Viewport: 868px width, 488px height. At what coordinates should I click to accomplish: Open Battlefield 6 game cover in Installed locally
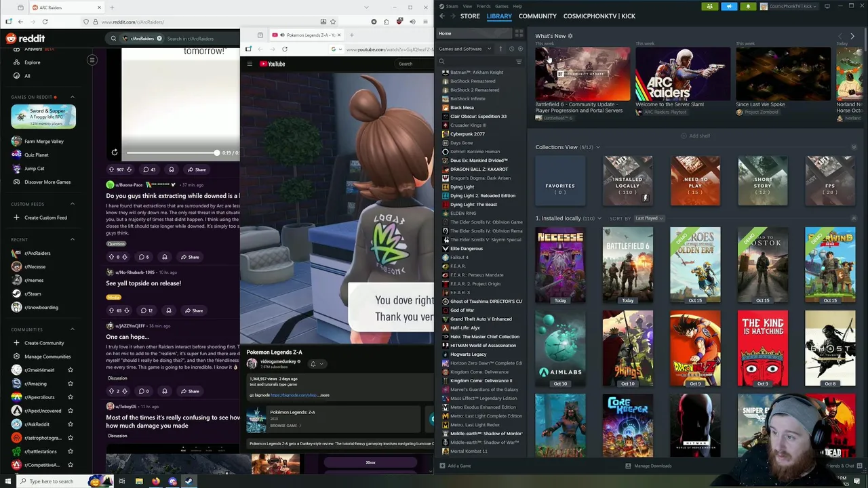(x=627, y=265)
